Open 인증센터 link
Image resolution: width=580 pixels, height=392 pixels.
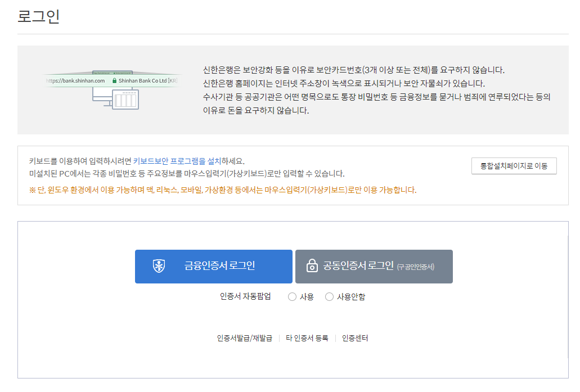pyautogui.click(x=355, y=338)
